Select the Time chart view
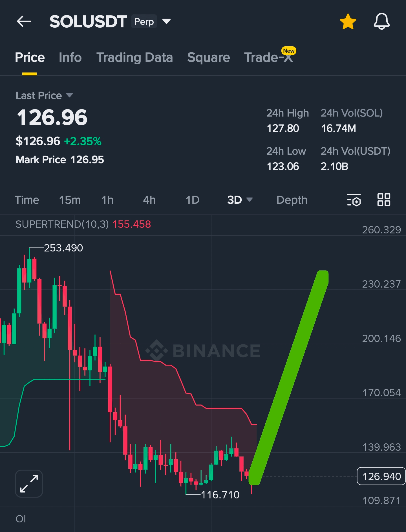 coord(27,200)
